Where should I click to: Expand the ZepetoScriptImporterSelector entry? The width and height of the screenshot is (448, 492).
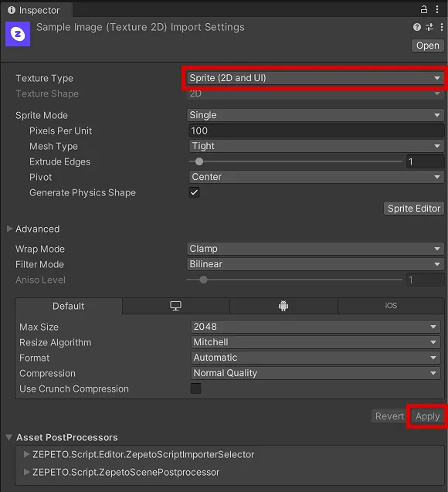pyautogui.click(x=27, y=454)
